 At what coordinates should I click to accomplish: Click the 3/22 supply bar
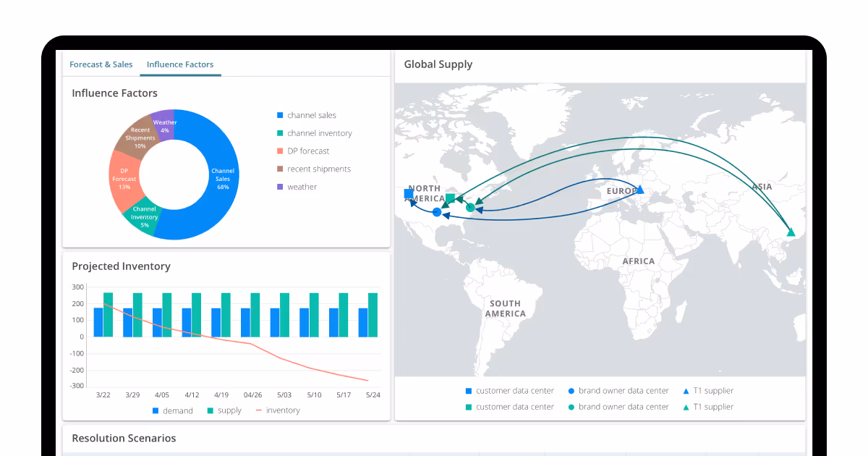coord(108,315)
